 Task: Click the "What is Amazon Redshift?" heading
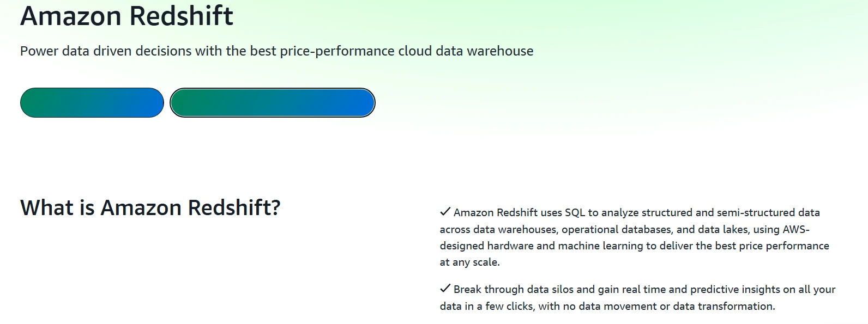coord(149,207)
